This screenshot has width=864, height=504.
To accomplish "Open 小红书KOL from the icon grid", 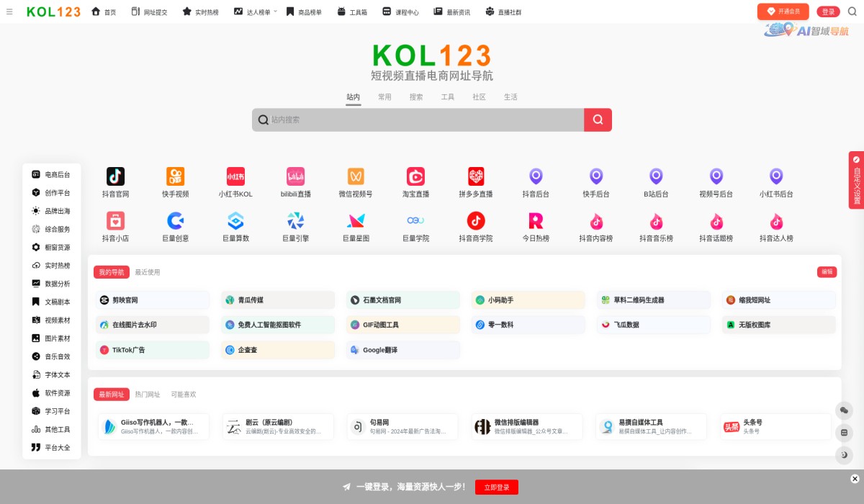I will (235, 182).
